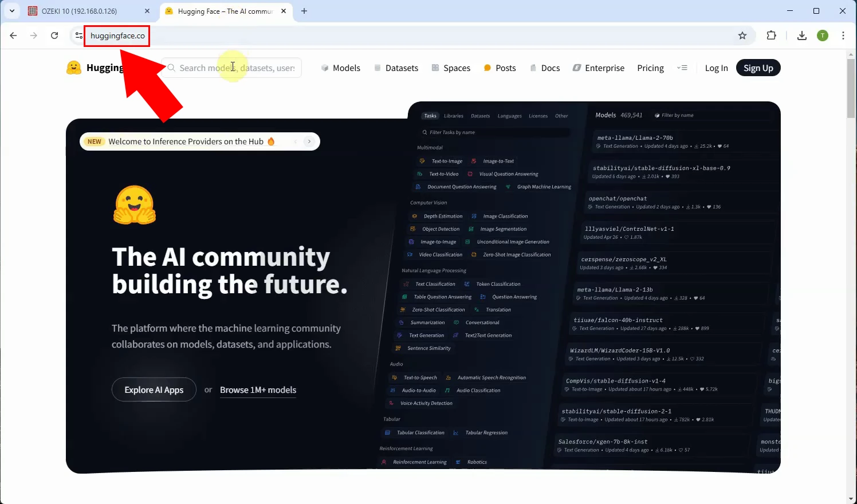Focus the search models, datasets field

[231, 68]
